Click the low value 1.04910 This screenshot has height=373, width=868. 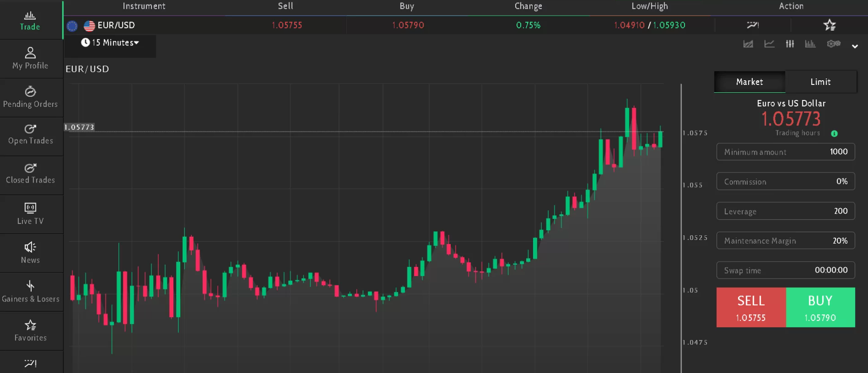[x=629, y=25]
